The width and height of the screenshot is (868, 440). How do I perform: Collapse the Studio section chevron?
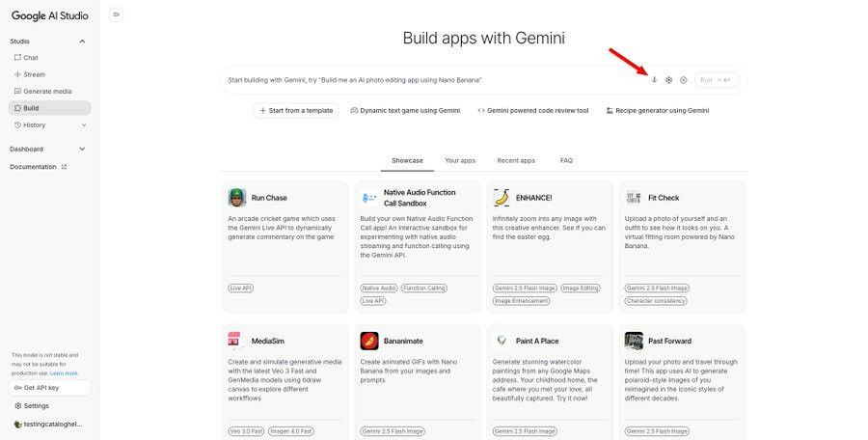pyautogui.click(x=83, y=41)
